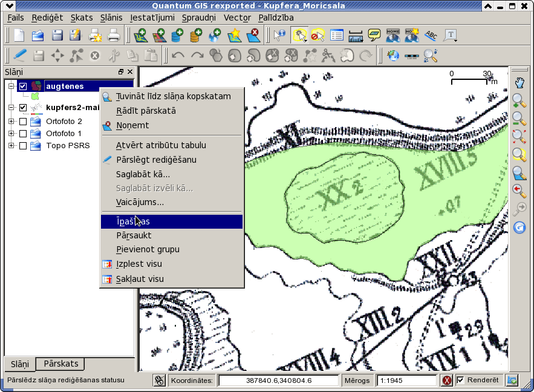The width and height of the screenshot is (534, 392).
Task: Click the coordinates input field
Action: click(279, 381)
